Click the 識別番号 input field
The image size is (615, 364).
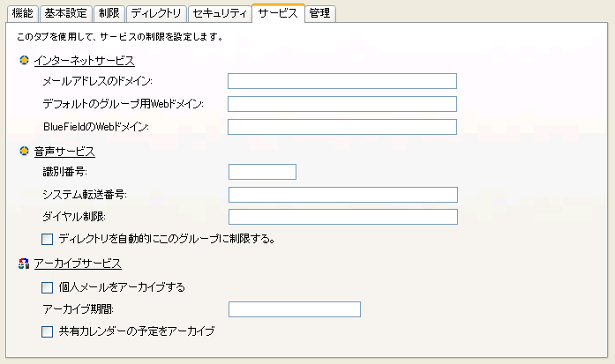pyautogui.click(x=262, y=172)
